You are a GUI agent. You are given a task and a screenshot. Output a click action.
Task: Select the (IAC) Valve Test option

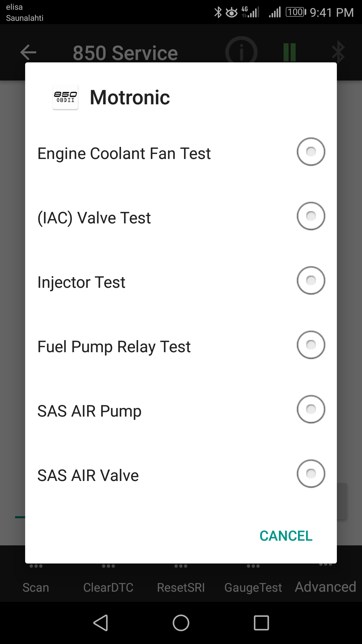[x=311, y=216]
